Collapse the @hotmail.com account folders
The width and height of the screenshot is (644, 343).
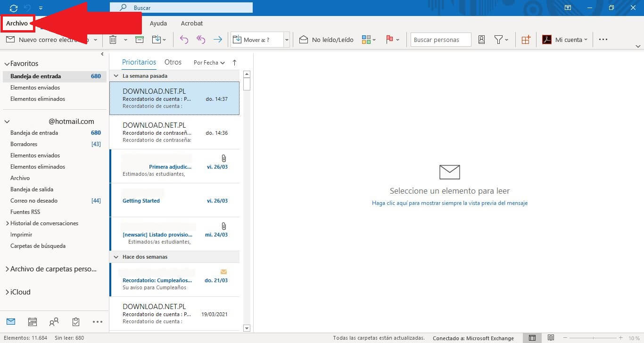coord(7,122)
